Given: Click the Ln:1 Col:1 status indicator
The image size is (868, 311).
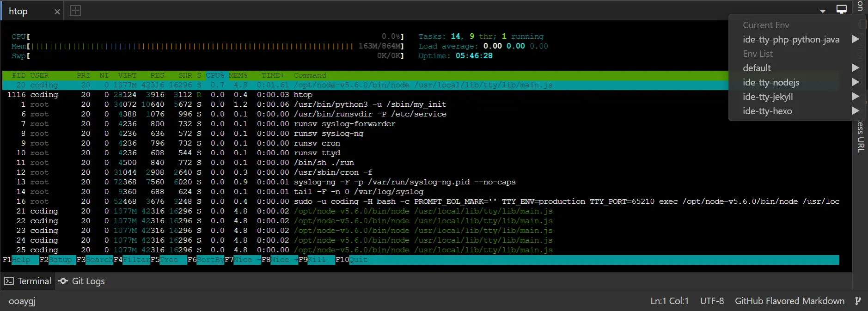Looking at the screenshot, I should pyautogui.click(x=669, y=301).
